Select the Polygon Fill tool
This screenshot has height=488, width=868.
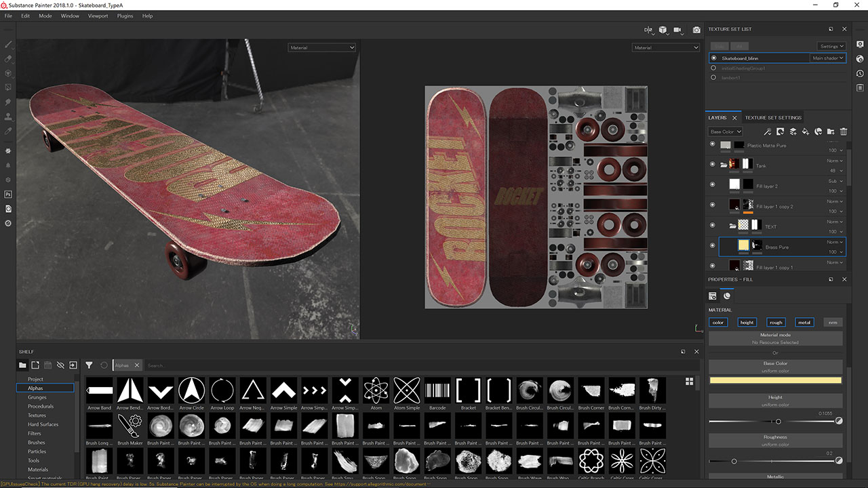tap(8, 87)
